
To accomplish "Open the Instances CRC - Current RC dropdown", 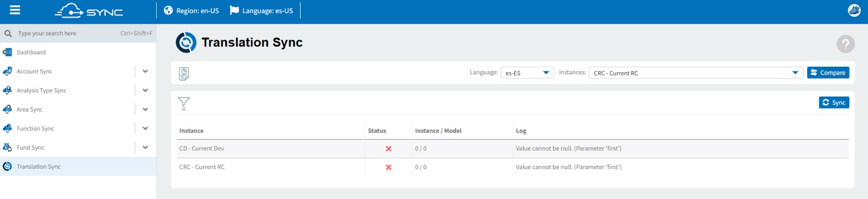I will 696,73.
